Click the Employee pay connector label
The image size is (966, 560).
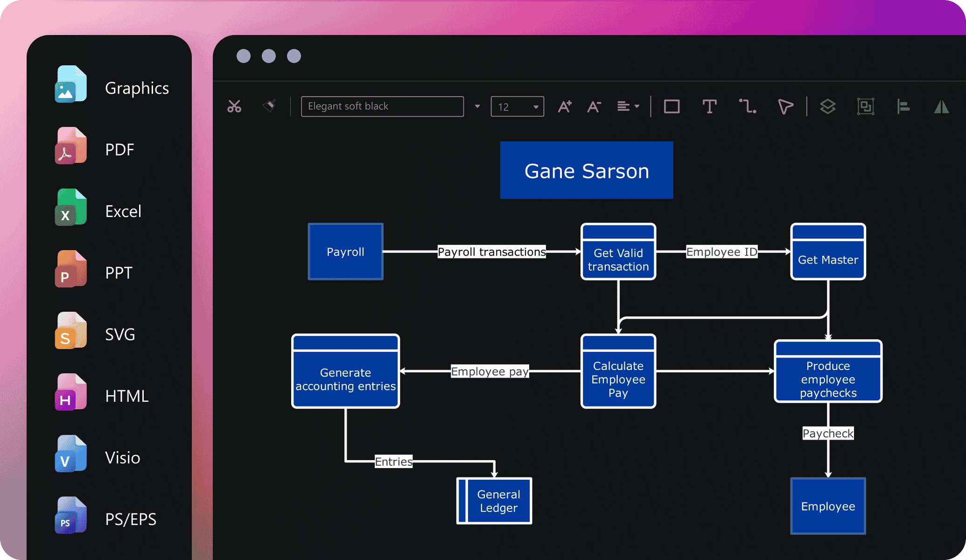point(490,371)
